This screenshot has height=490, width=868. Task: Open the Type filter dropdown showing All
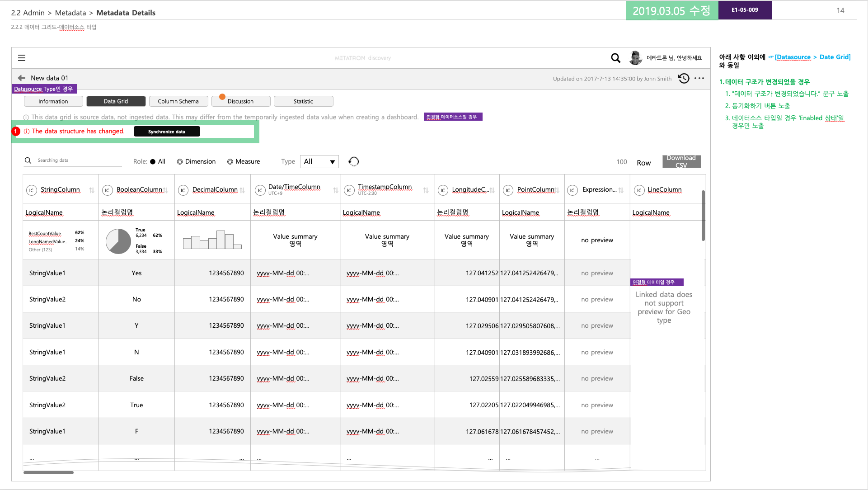click(319, 161)
